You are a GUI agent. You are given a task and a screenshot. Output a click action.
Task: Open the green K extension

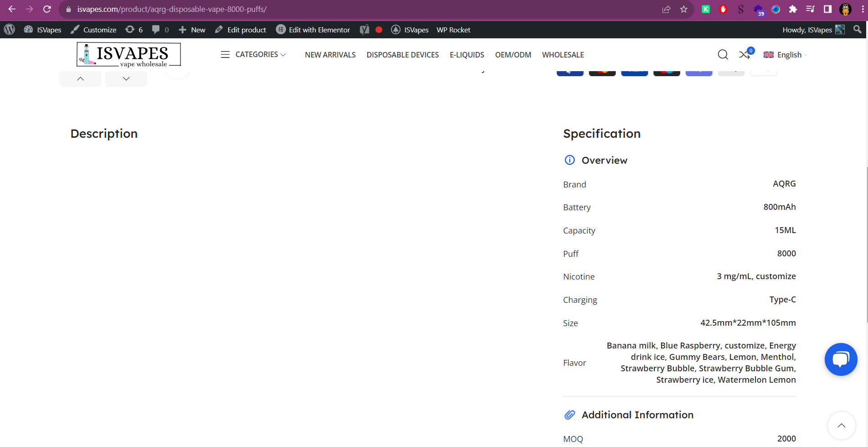(x=706, y=9)
